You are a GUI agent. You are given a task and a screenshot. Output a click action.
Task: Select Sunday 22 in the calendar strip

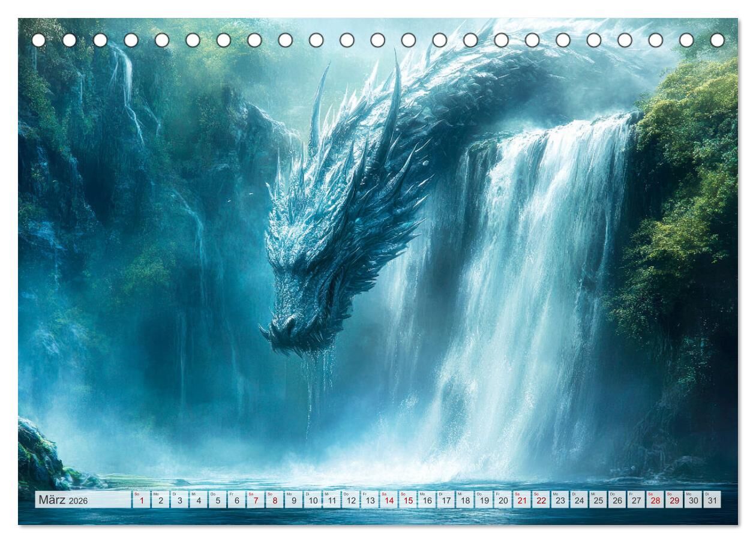[541, 500]
